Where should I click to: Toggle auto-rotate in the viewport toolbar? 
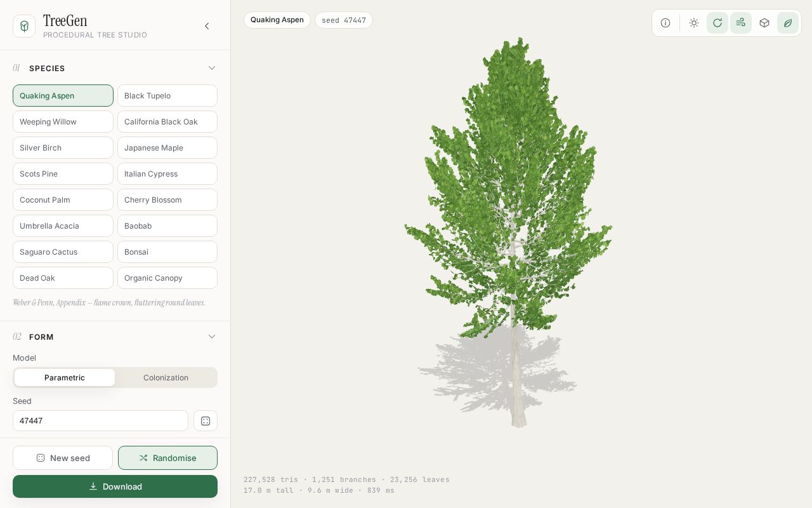point(717,23)
